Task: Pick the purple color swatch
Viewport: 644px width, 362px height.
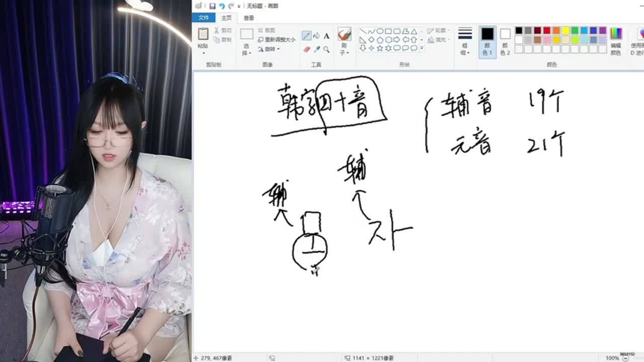Action: [x=603, y=31]
